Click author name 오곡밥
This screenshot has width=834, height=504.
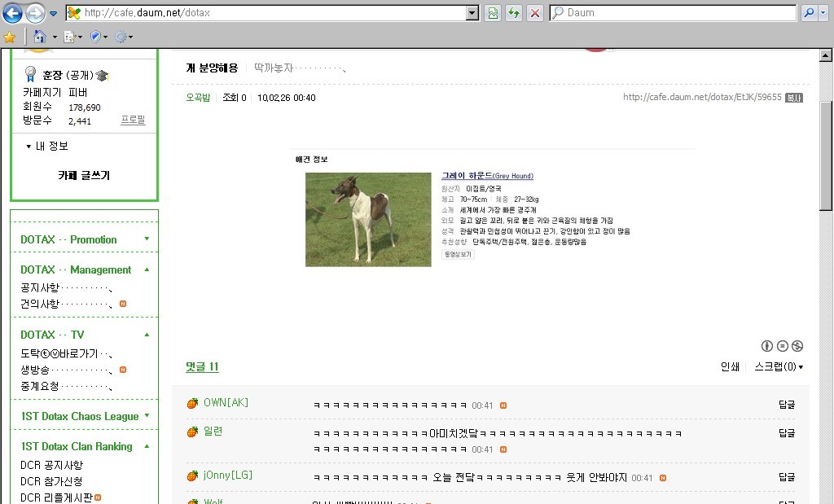(198, 98)
